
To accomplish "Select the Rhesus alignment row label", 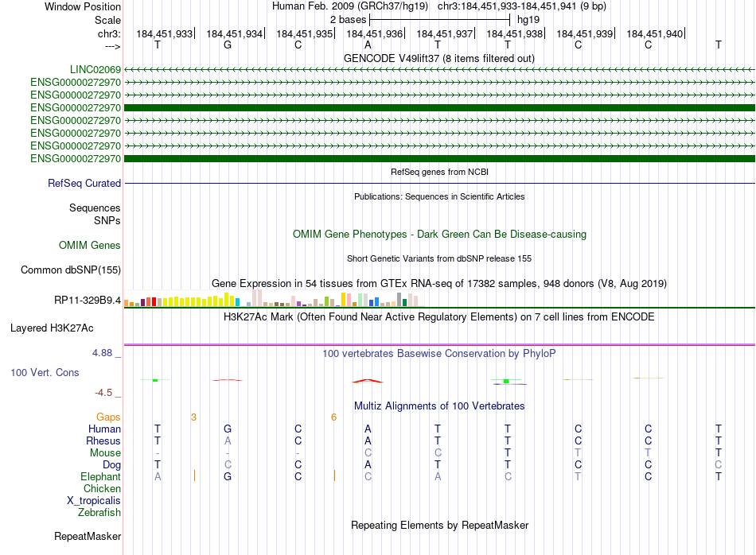I will pos(103,441).
